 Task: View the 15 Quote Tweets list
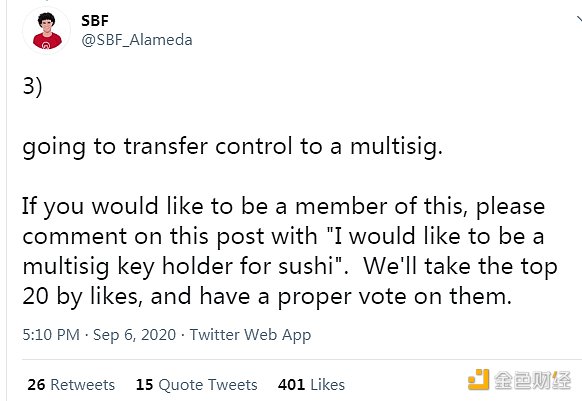tap(196, 385)
